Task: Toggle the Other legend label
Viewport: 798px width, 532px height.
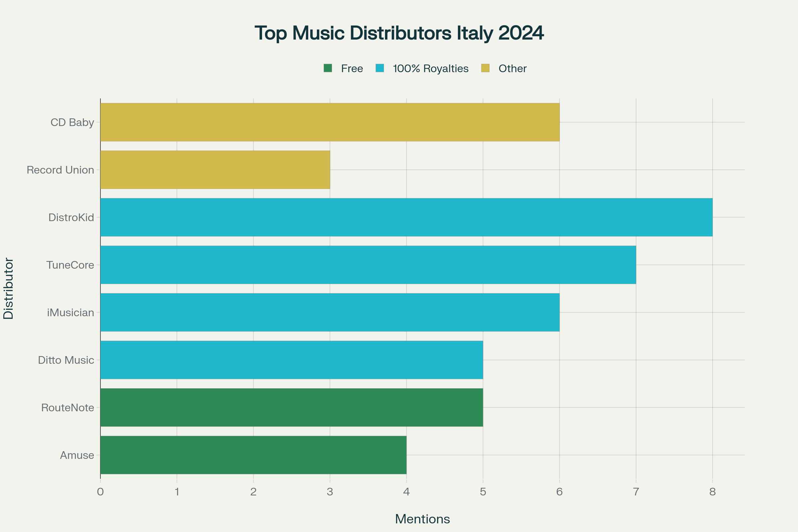Action: pos(512,68)
